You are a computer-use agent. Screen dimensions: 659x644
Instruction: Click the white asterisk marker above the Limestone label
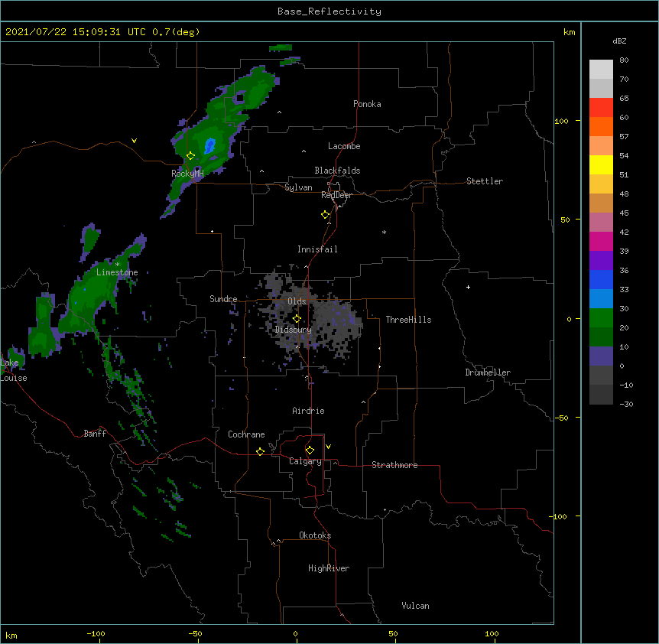(117, 265)
